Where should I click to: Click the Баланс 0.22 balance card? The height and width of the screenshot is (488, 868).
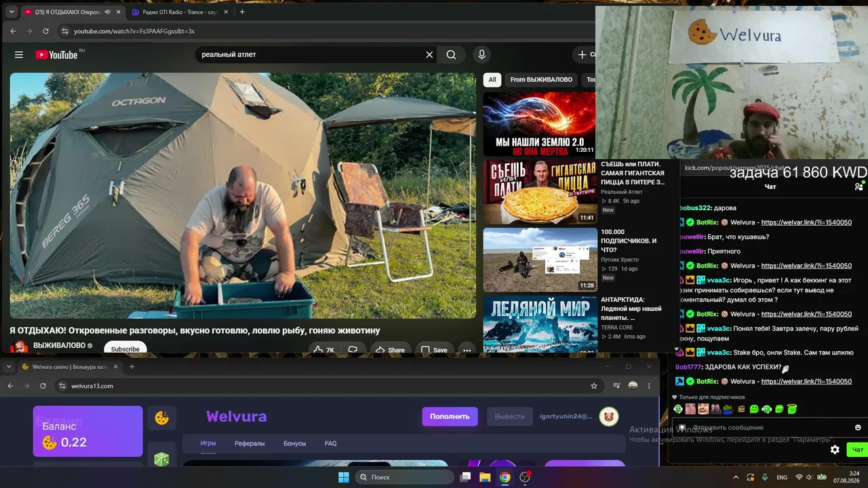coord(88,431)
